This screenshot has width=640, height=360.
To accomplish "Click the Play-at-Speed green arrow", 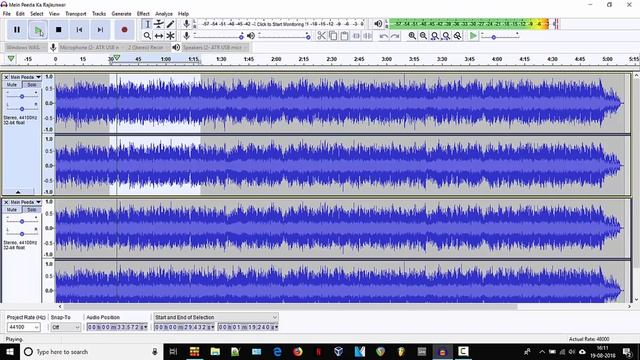I will pyautogui.click(x=473, y=36).
